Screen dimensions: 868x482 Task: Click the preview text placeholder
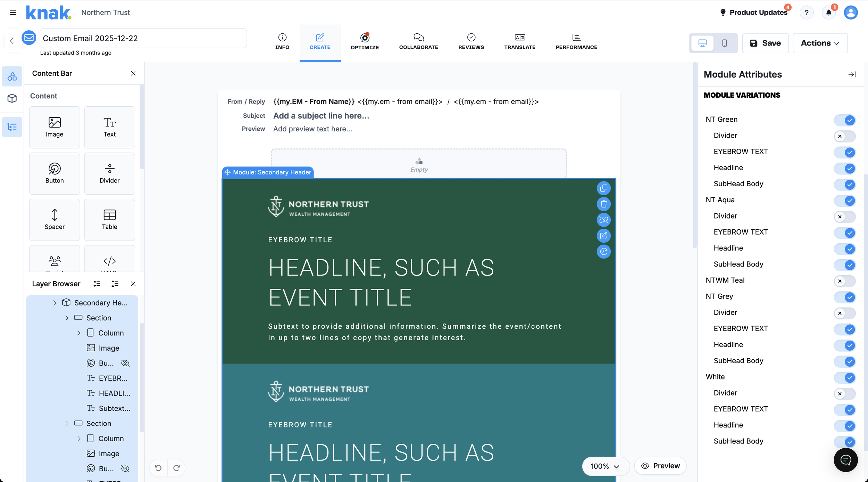[x=312, y=129]
